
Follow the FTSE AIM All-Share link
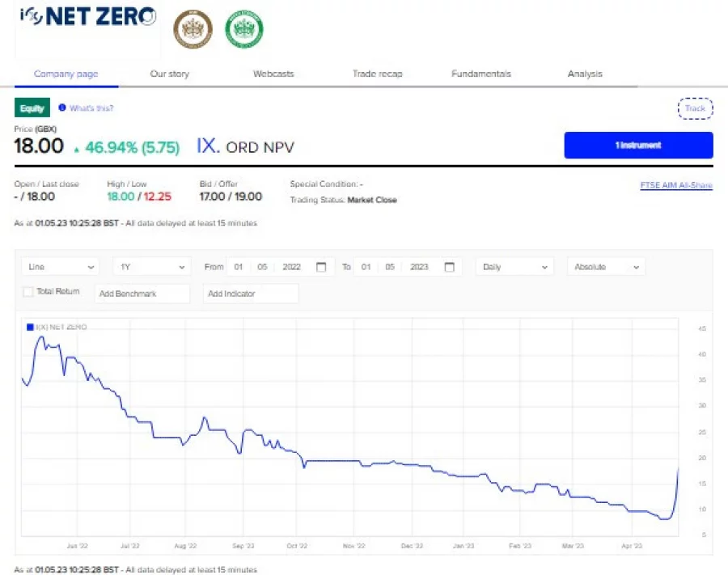pos(676,185)
